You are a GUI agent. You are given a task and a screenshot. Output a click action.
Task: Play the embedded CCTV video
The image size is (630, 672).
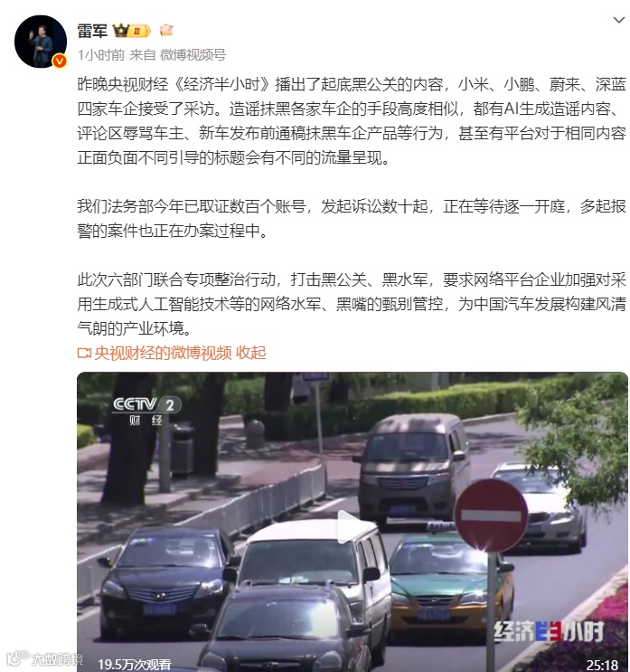[x=350, y=527]
